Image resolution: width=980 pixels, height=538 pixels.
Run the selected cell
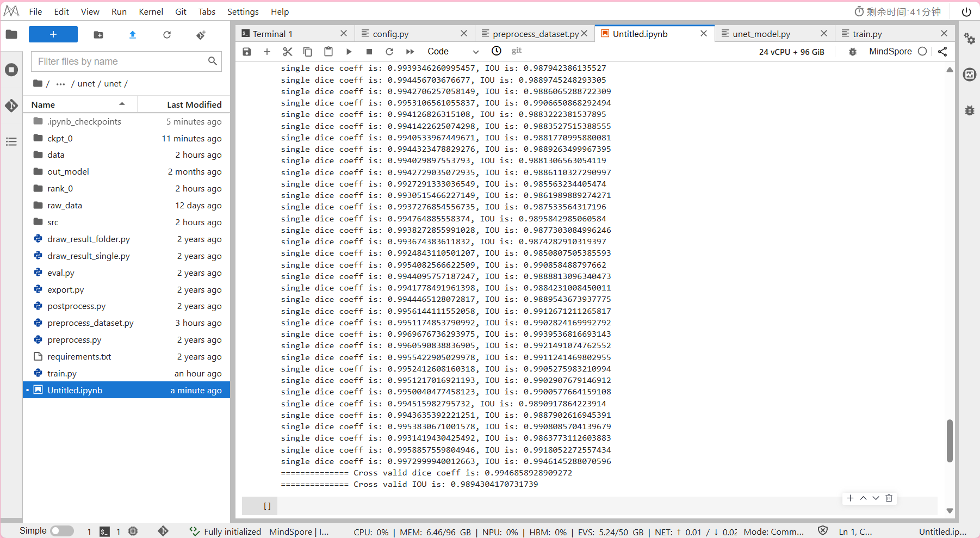click(x=349, y=51)
